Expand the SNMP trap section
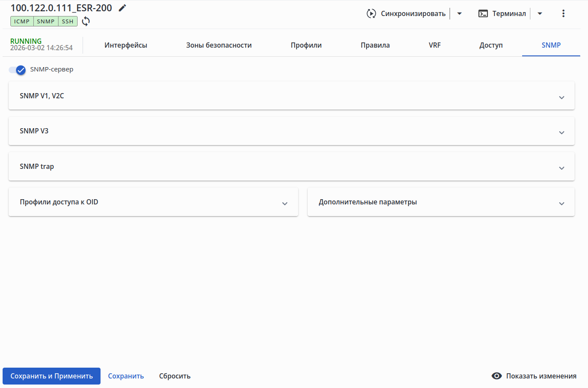The width and height of the screenshot is (588, 388). coord(292,167)
